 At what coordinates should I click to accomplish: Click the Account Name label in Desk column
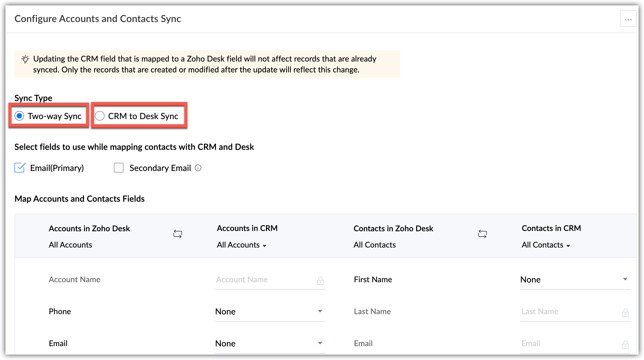pos(74,279)
